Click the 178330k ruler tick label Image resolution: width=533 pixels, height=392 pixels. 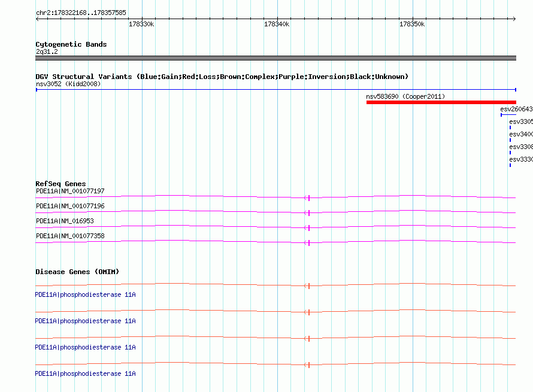[x=141, y=24]
